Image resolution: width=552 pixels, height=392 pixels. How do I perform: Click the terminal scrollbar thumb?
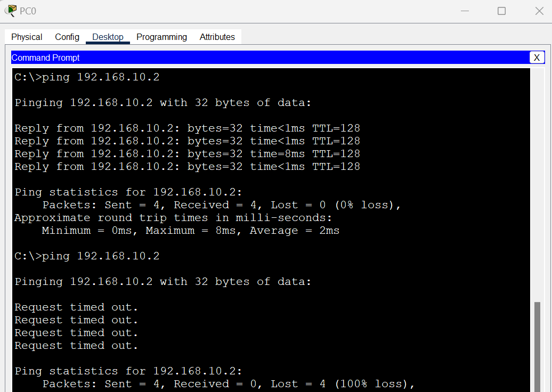(x=537, y=347)
